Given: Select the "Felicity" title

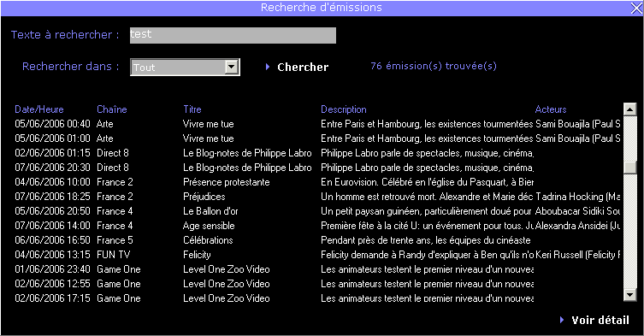Looking at the screenshot, I should [x=197, y=255].
